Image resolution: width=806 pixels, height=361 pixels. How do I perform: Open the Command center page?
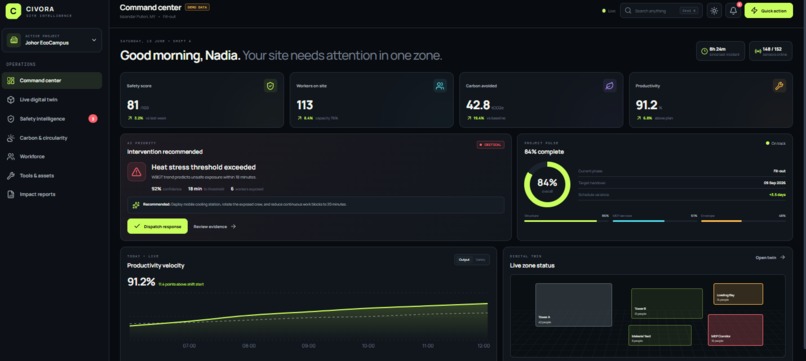pos(52,81)
